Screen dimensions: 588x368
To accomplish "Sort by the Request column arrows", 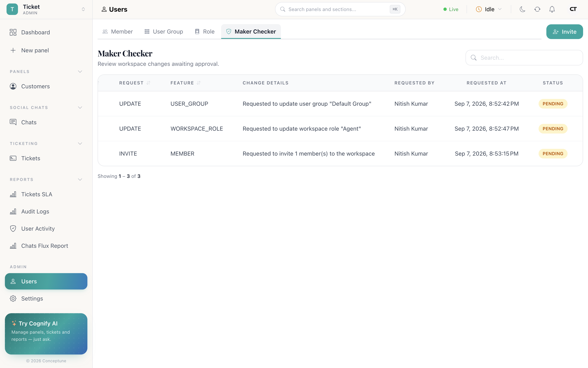I will tap(148, 83).
